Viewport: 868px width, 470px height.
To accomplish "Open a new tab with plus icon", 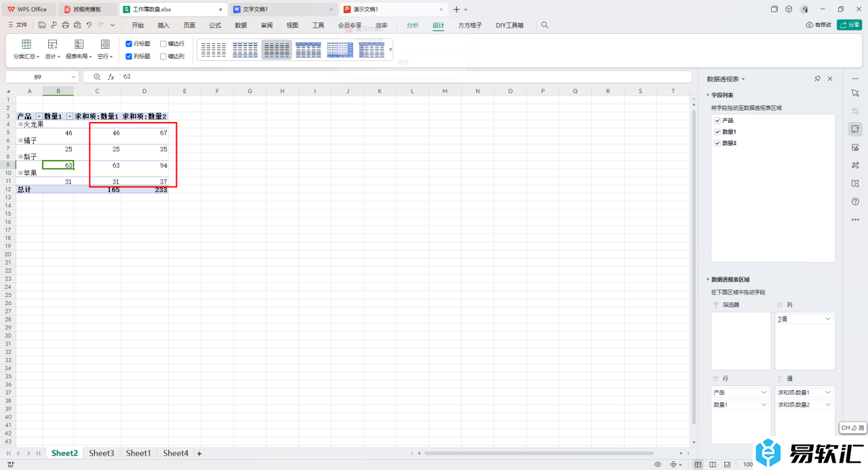I will click(456, 9).
